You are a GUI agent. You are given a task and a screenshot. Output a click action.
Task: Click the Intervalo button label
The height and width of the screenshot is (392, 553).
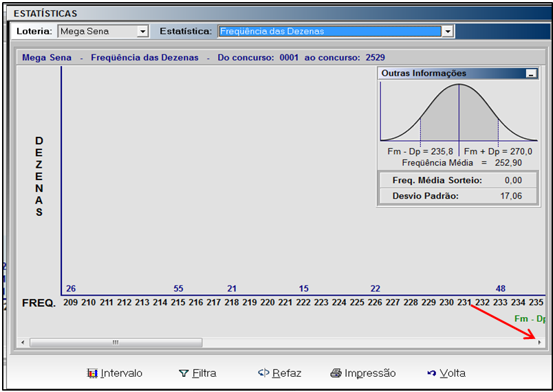pos(121,373)
